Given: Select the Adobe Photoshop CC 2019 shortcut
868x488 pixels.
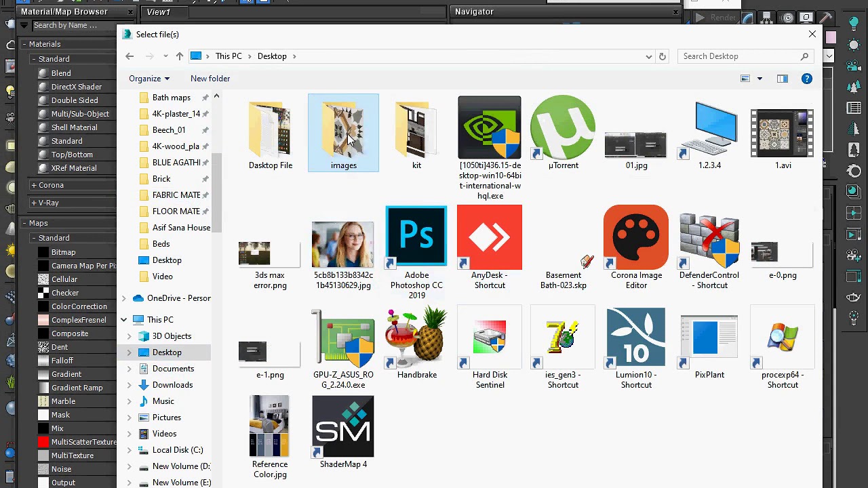Looking at the screenshot, I should coord(416,252).
